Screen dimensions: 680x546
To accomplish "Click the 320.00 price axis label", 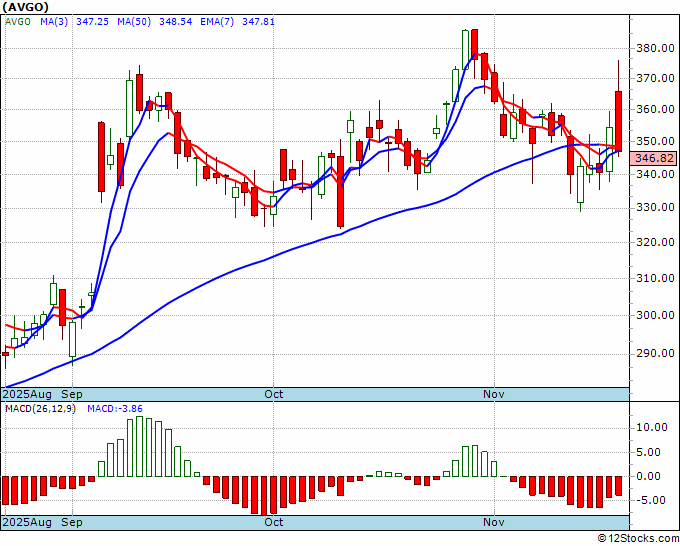I will 655,242.
